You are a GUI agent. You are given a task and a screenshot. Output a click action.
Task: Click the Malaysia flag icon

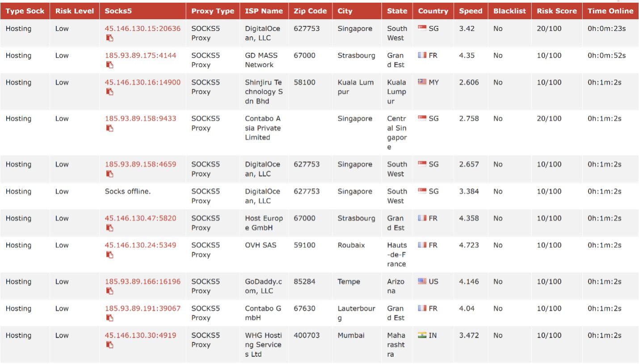[x=422, y=82]
